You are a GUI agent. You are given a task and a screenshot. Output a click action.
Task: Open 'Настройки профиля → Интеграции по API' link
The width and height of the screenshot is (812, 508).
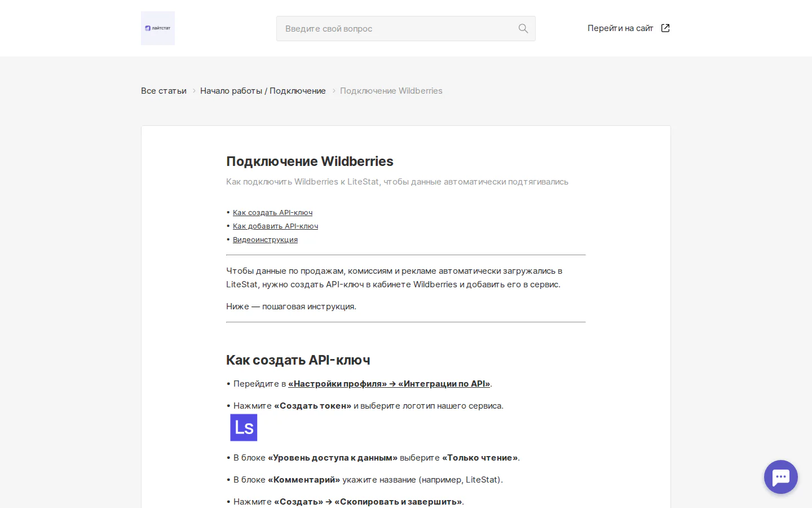389,384
